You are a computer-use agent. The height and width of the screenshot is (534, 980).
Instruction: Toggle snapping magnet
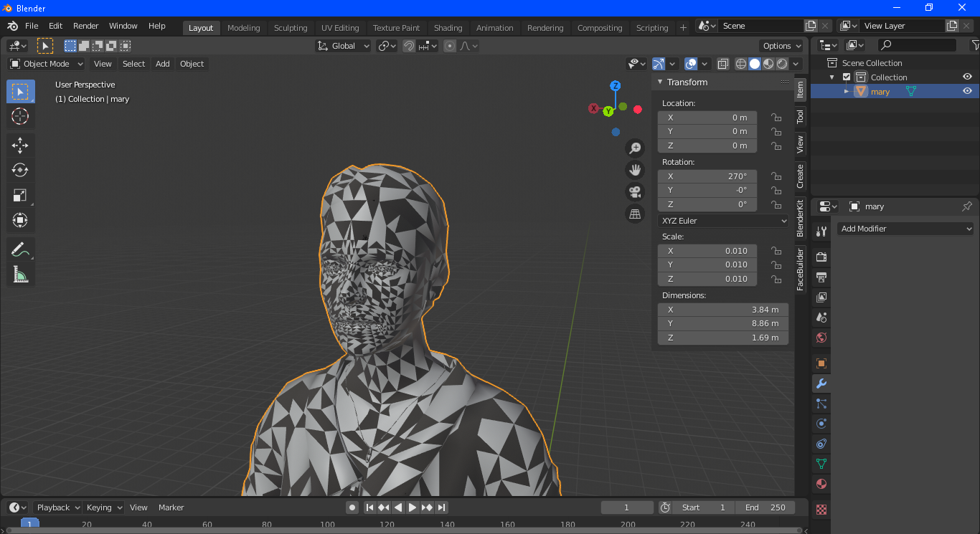[408, 46]
